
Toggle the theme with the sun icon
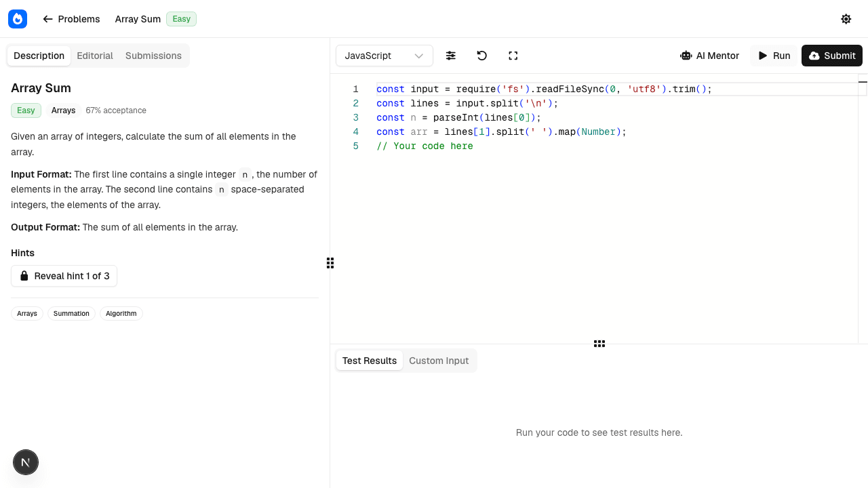pyautogui.click(x=846, y=19)
